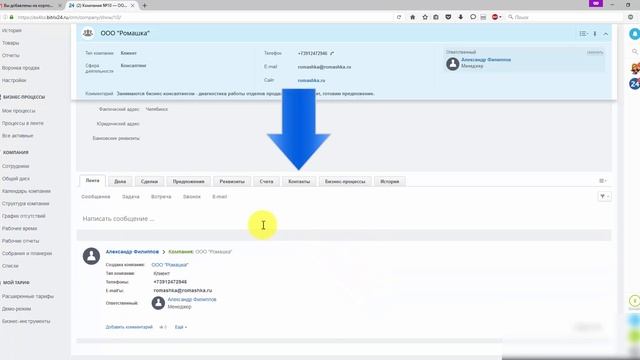The height and width of the screenshot is (360, 640).
Task: Open the Счета tab
Action: click(x=266, y=181)
